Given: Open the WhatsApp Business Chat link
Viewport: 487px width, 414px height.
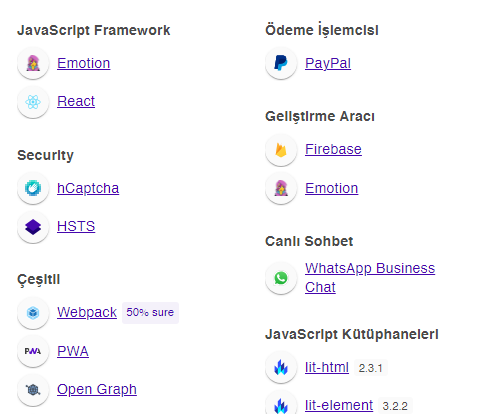Looking at the screenshot, I should coord(370,278).
